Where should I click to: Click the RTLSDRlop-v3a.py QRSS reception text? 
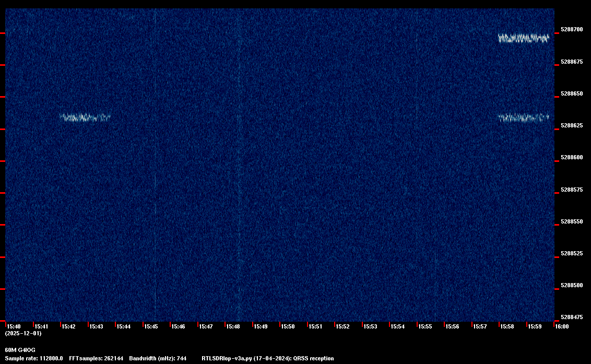tap(268, 358)
